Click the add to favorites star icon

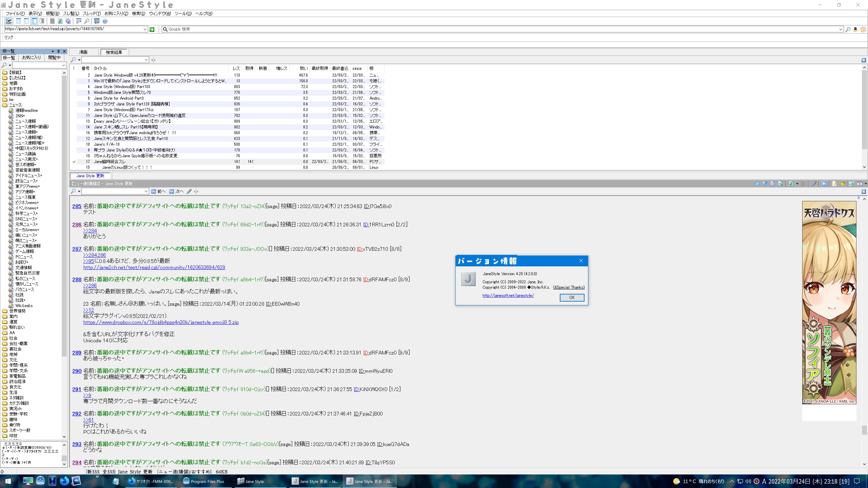842,184
